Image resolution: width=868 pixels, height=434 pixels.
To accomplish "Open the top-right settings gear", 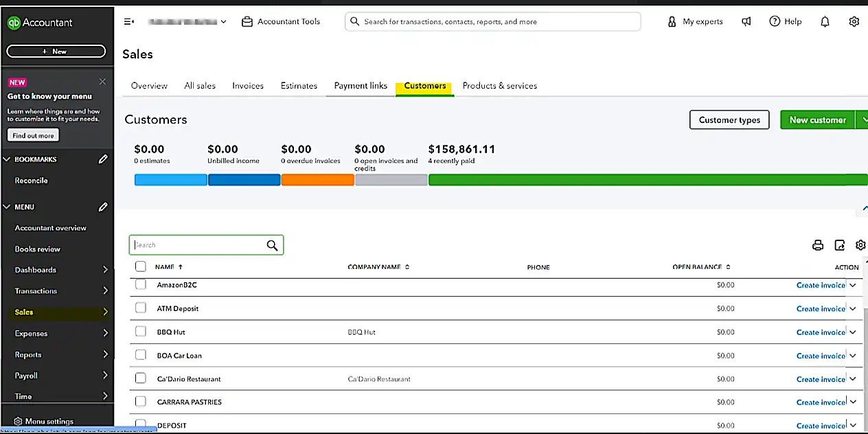I will pyautogui.click(x=854, y=21).
